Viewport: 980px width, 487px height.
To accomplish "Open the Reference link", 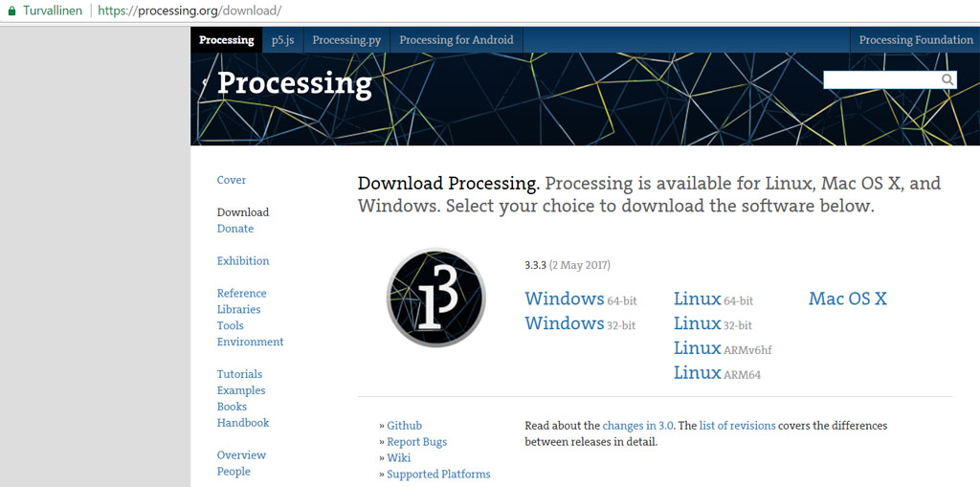I will [241, 293].
